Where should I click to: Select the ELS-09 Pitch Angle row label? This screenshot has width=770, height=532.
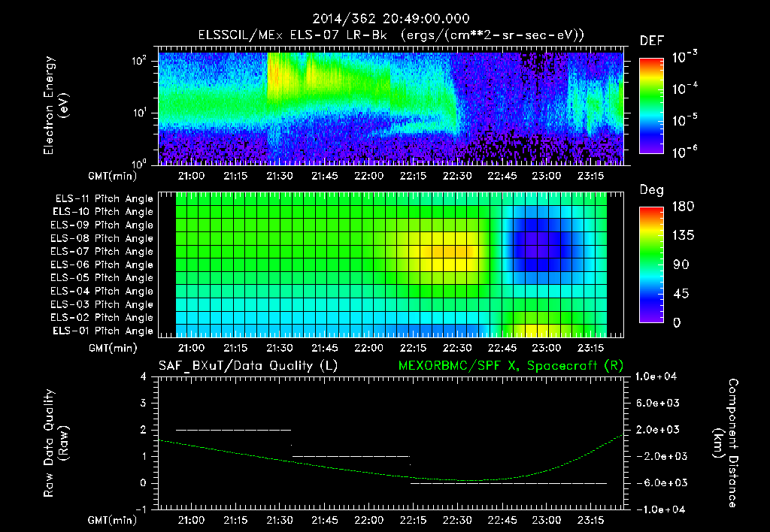(x=102, y=225)
